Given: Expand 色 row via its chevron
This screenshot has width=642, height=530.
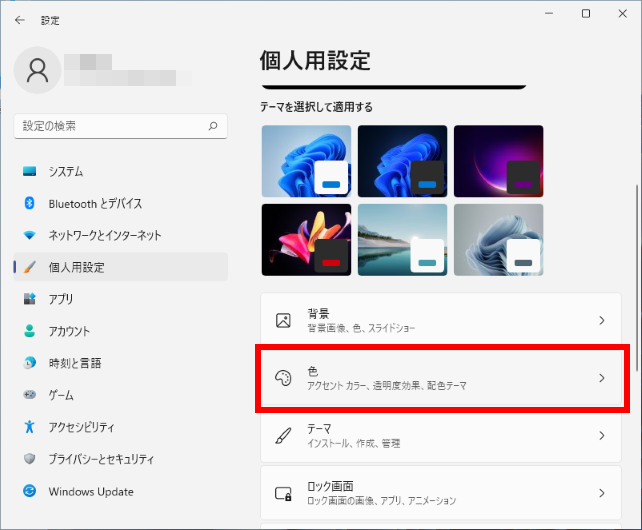Looking at the screenshot, I should point(601,378).
